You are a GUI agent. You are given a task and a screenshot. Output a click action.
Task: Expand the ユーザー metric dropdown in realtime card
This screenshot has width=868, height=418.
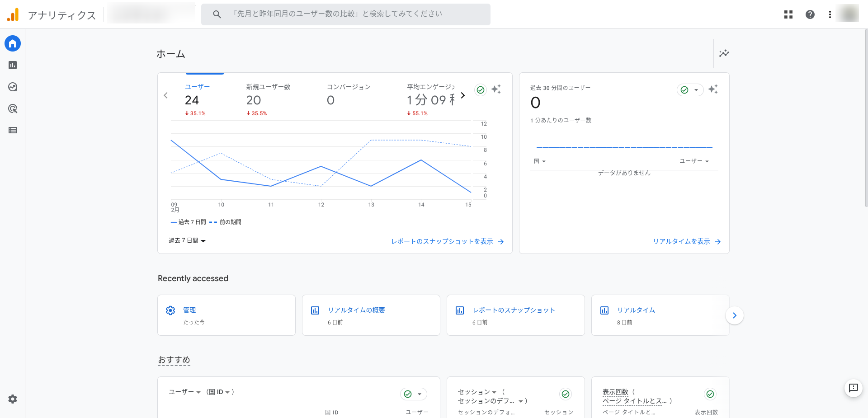pos(694,161)
